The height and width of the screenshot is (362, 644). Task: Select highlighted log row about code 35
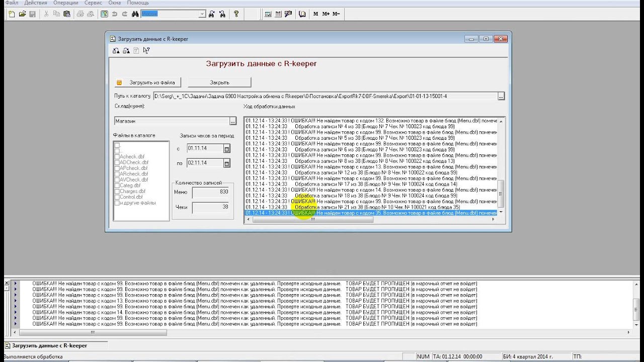point(371,213)
